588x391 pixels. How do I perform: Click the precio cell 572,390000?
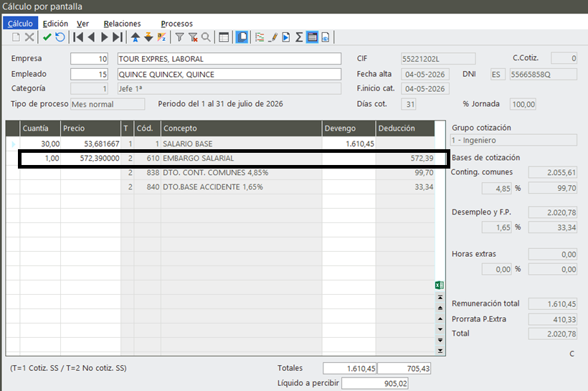(90, 159)
